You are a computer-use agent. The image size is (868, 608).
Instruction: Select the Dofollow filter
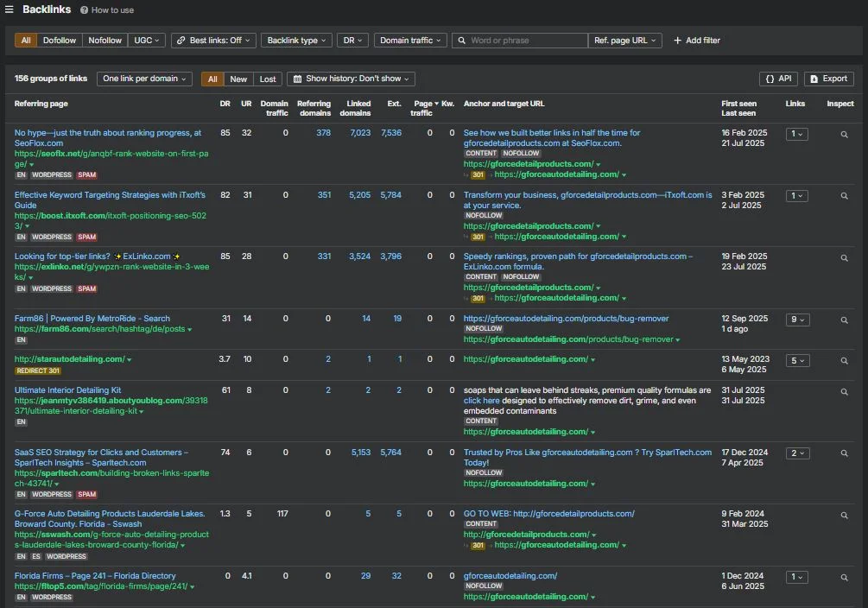tap(60, 41)
